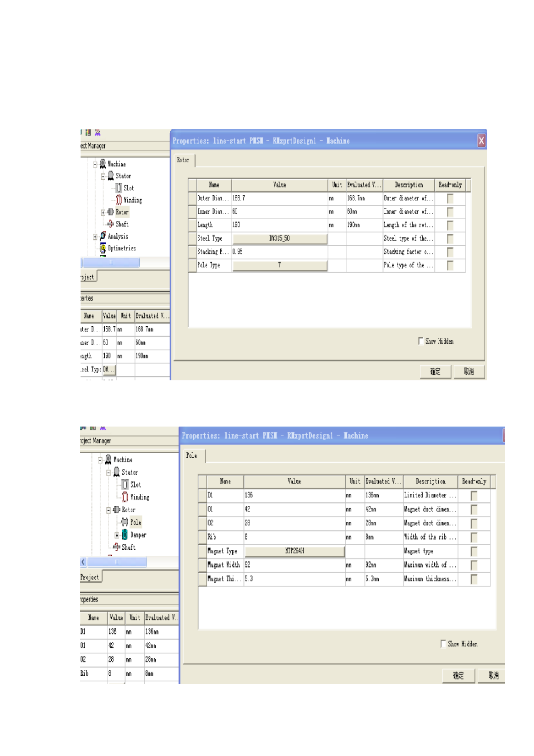Close the upper Rotor Properties dialog

click(481, 141)
